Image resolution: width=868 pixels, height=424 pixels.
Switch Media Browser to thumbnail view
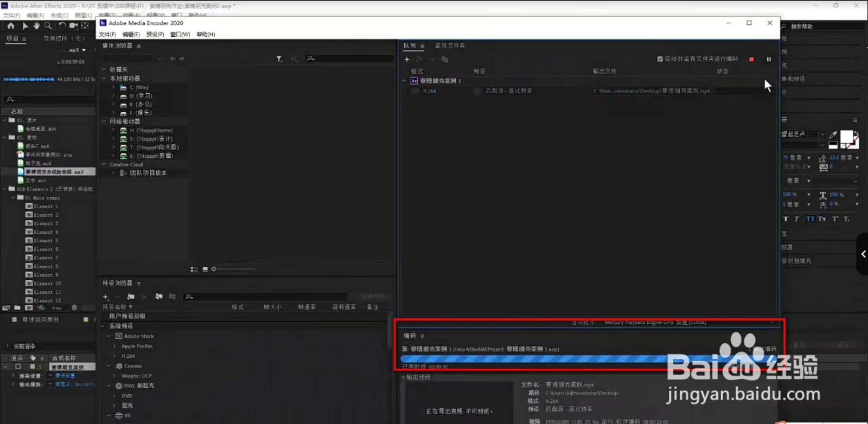tap(205, 269)
